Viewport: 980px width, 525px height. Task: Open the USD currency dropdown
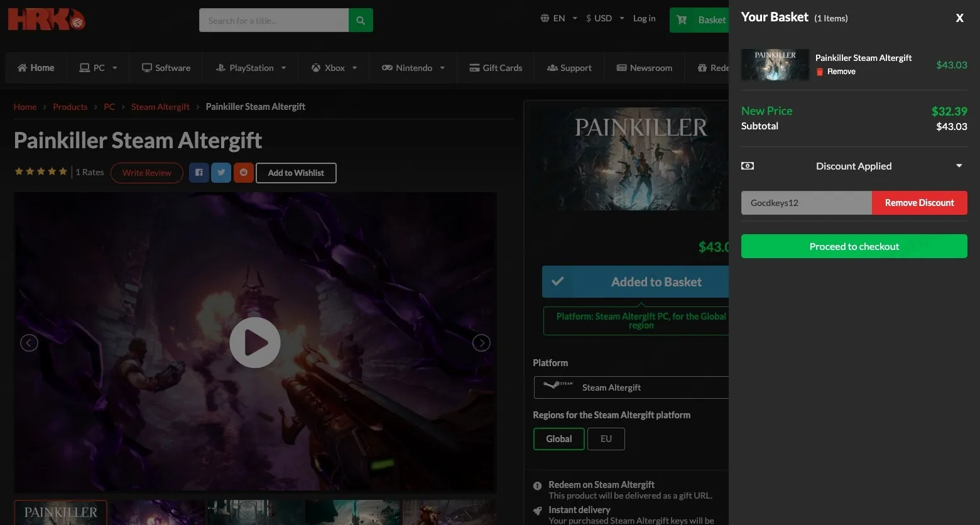[x=605, y=18]
